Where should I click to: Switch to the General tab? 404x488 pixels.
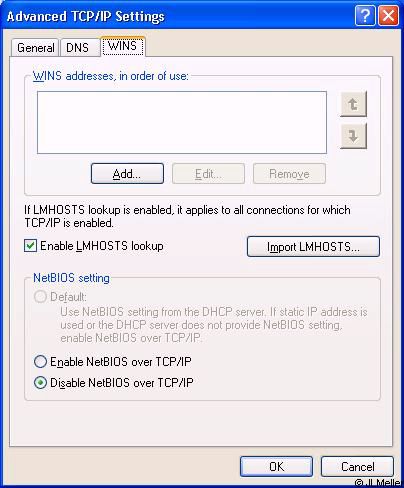[x=35, y=48]
